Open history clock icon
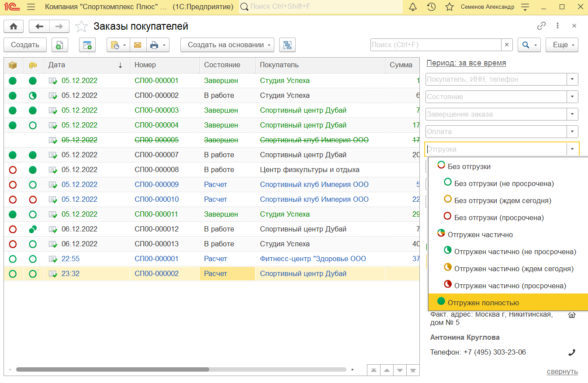 [431, 7]
